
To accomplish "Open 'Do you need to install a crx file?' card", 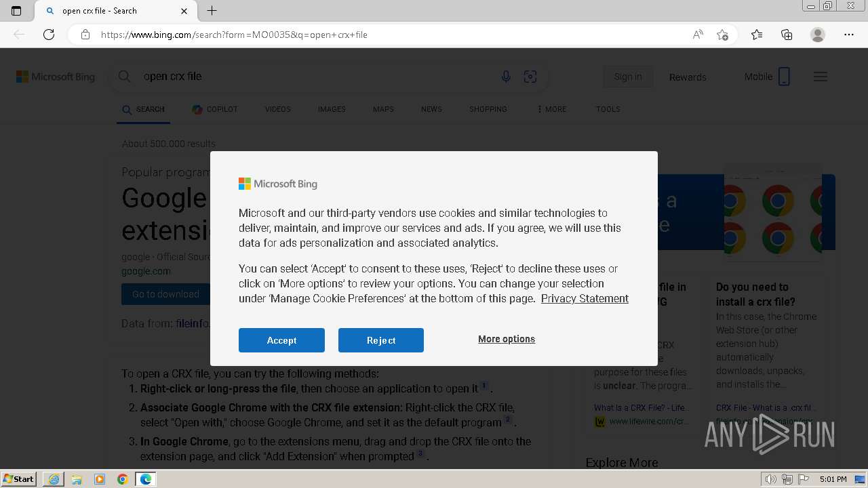I will tap(766, 294).
